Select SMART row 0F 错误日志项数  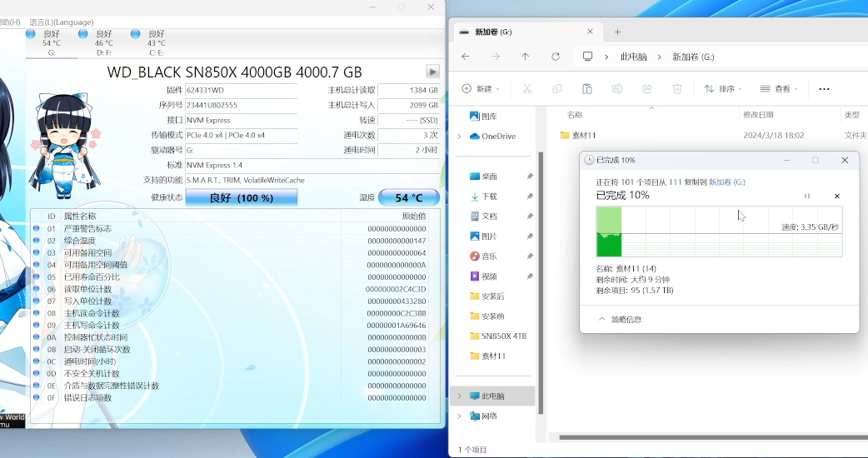pyautogui.click(x=235, y=398)
